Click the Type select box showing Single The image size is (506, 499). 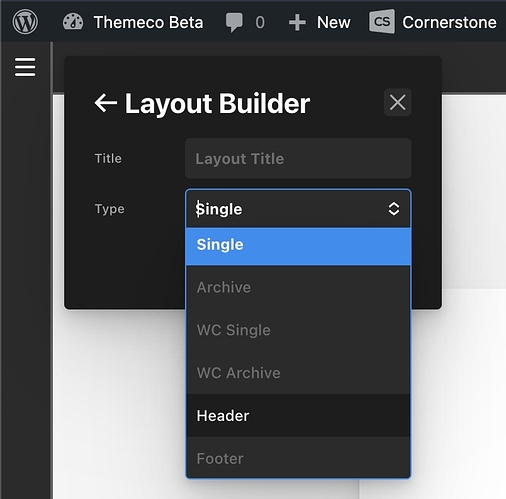tap(298, 209)
